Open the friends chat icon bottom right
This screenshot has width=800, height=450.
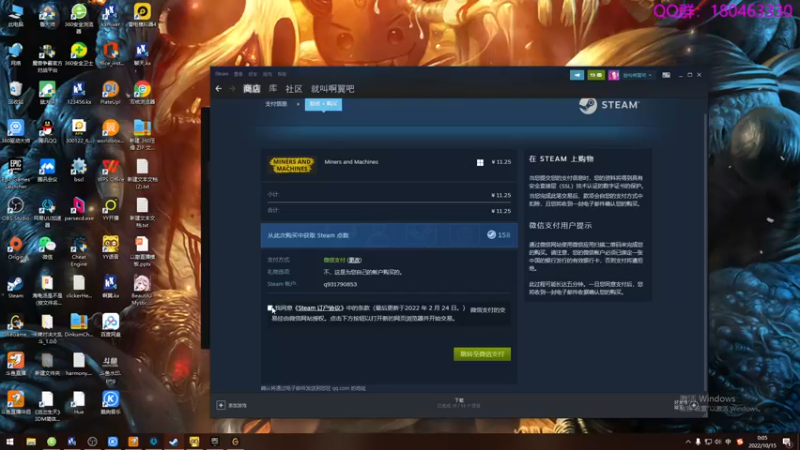coord(693,405)
